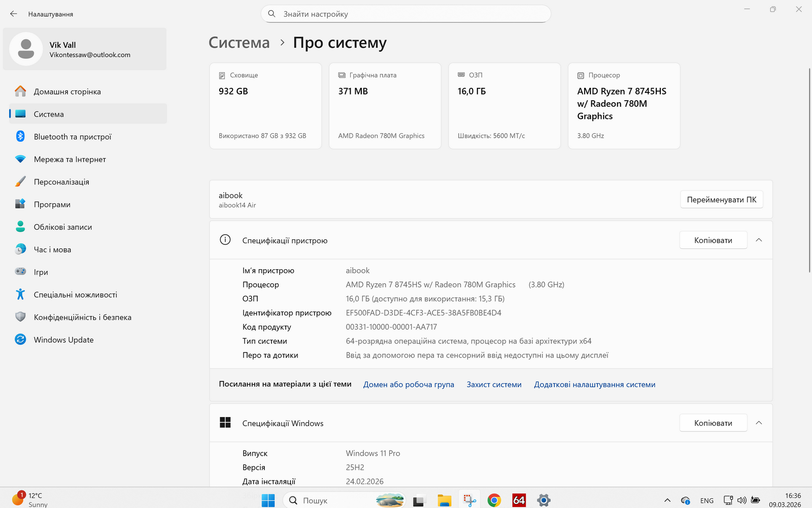Open the Bluetooth та пристрої section
812x508 pixels.
tap(73, 137)
